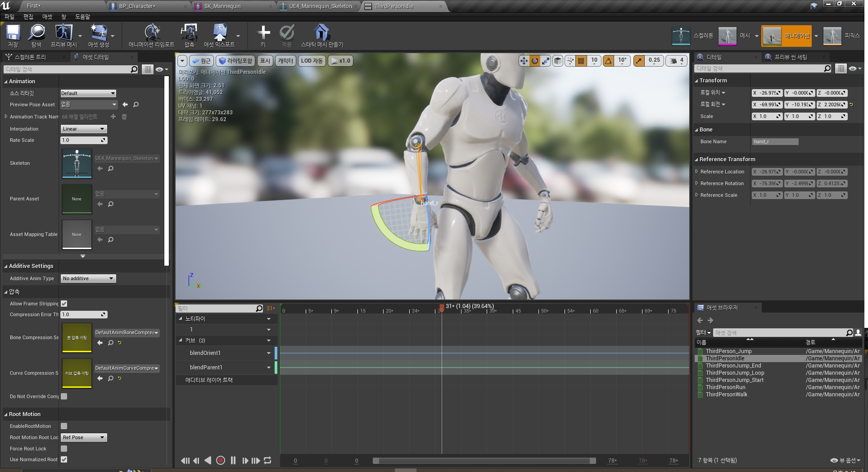Image resolution: width=868 pixels, height=472 pixels.
Task: Click the 라이팅포함 lit mode button
Action: [x=235, y=61]
